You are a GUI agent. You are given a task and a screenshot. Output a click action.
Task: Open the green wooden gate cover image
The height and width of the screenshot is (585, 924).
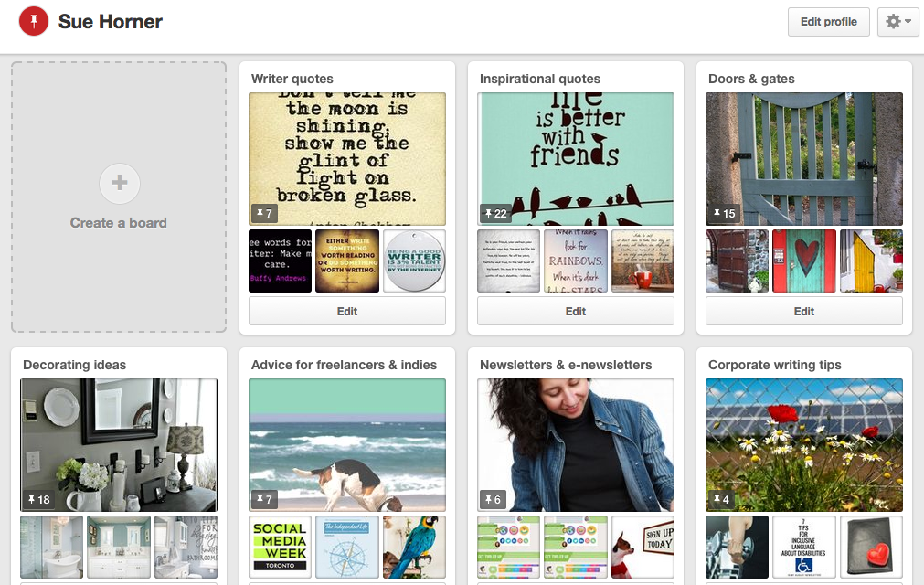(x=804, y=159)
